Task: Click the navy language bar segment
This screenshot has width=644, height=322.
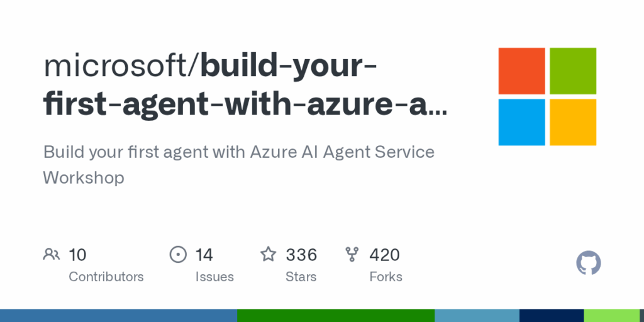Action: point(552,316)
